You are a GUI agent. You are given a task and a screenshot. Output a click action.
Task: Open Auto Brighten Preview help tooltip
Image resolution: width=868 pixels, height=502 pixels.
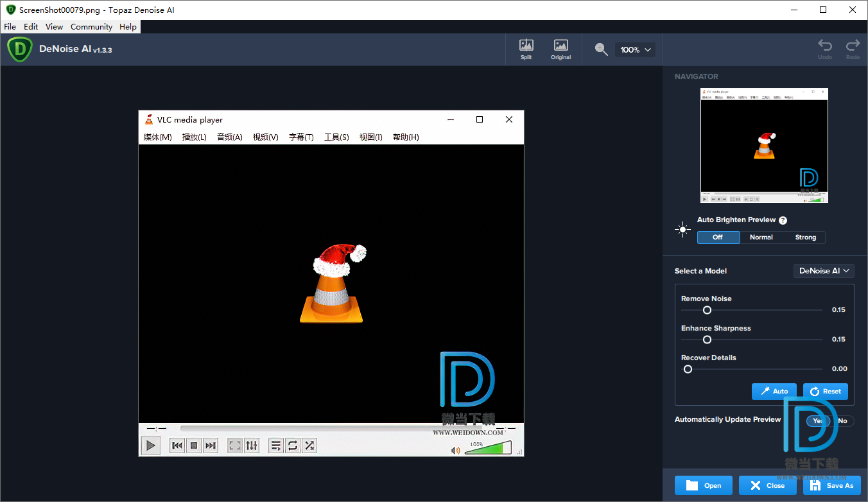click(x=783, y=220)
